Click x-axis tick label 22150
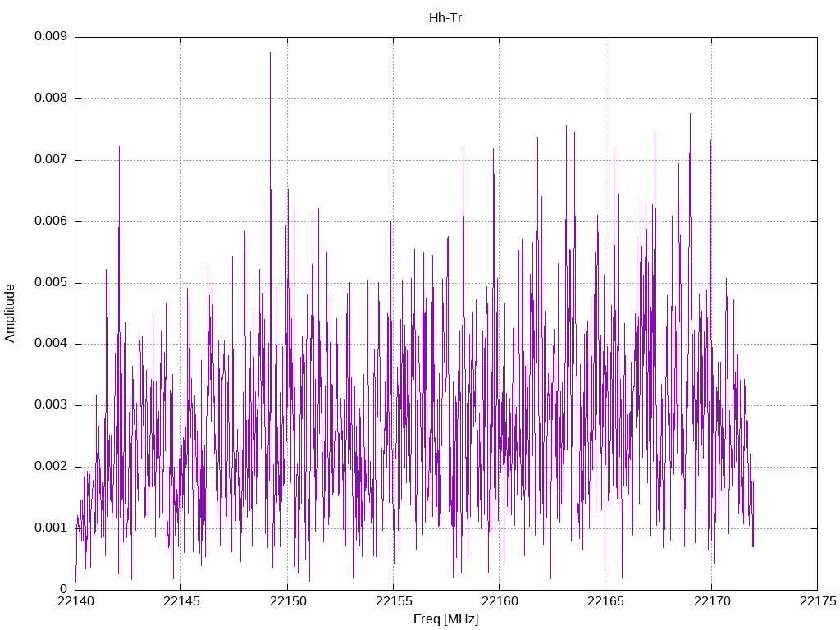This screenshot has height=630, width=840. (x=288, y=601)
